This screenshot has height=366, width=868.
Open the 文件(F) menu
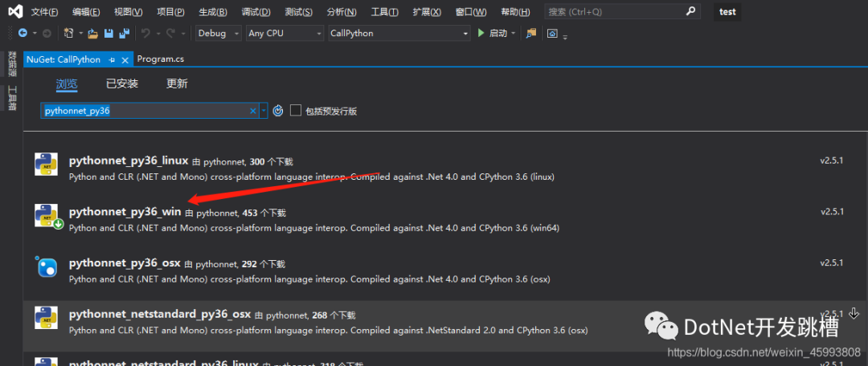tap(44, 11)
